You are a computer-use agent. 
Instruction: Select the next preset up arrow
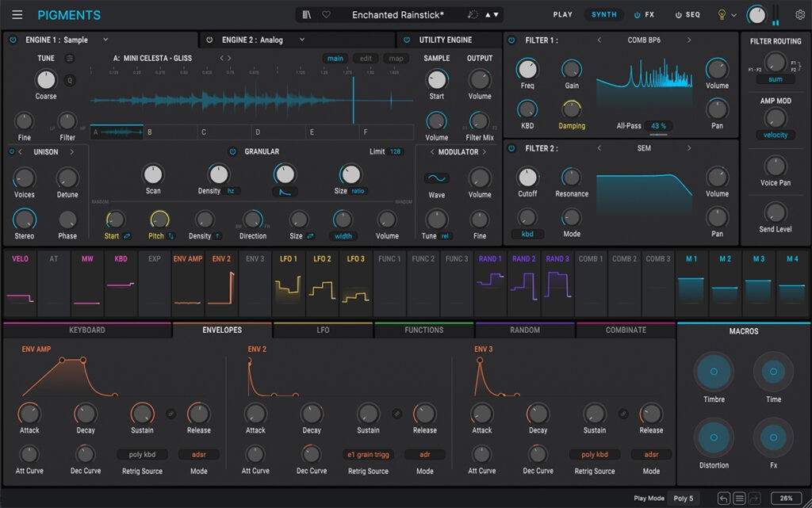click(488, 14)
